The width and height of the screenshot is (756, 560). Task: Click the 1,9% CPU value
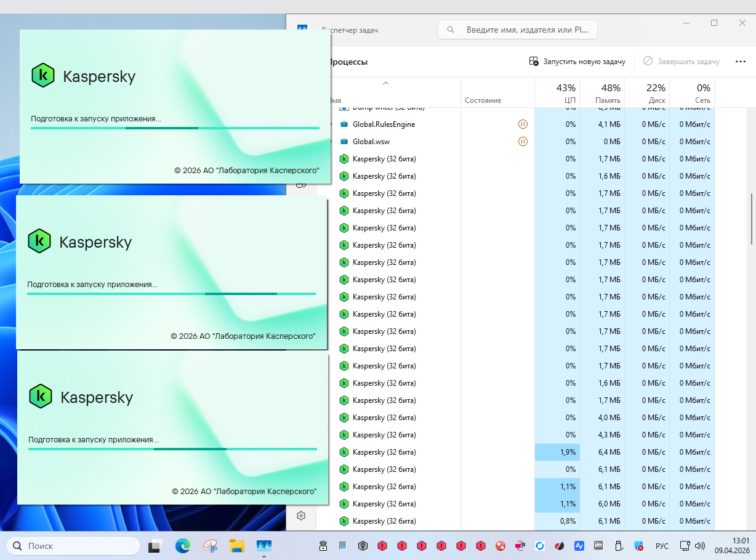pyautogui.click(x=568, y=452)
